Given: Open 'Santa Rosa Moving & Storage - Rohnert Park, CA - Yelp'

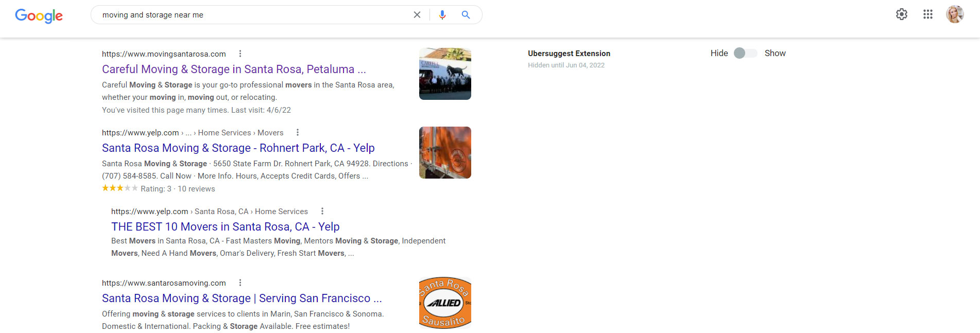Looking at the screenshot, I should 238,148.
